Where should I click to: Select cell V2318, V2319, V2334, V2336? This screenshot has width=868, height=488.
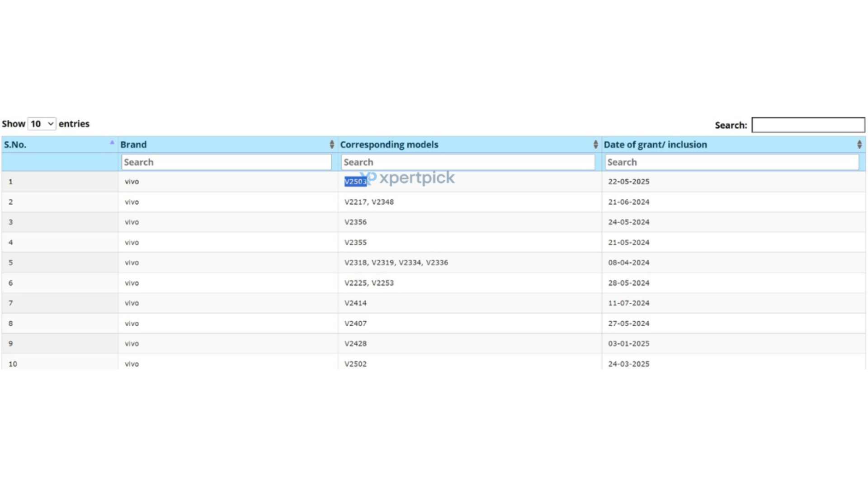point(396,263)
